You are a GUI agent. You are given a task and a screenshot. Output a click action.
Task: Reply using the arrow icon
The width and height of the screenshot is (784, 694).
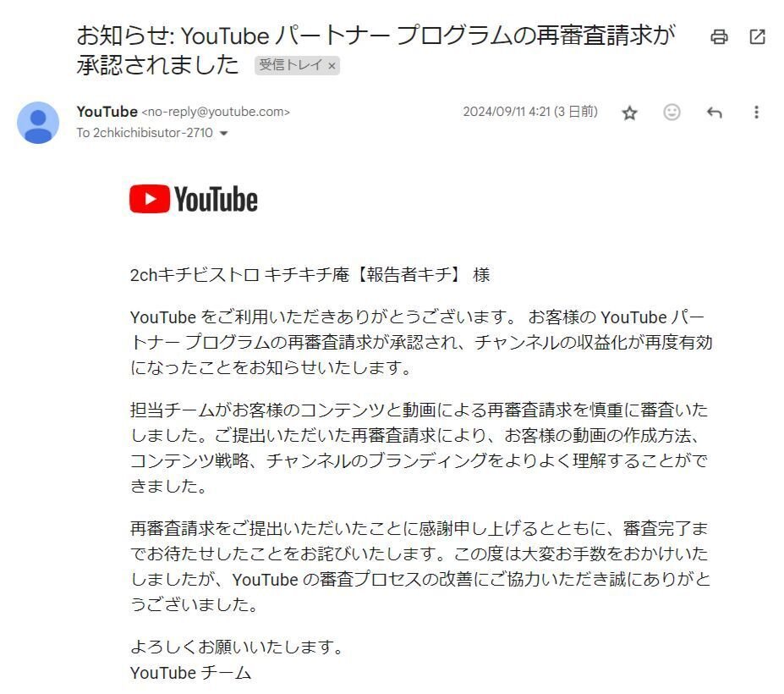[714, 113]
